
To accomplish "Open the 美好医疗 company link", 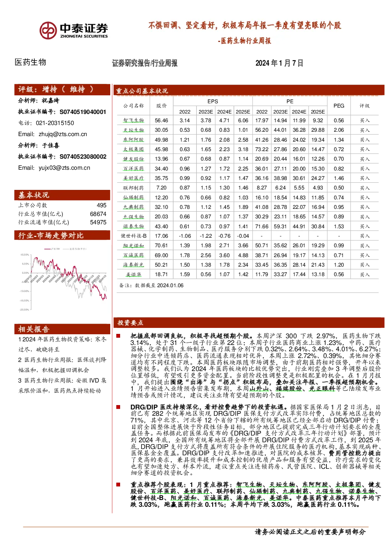I will 134,178.
